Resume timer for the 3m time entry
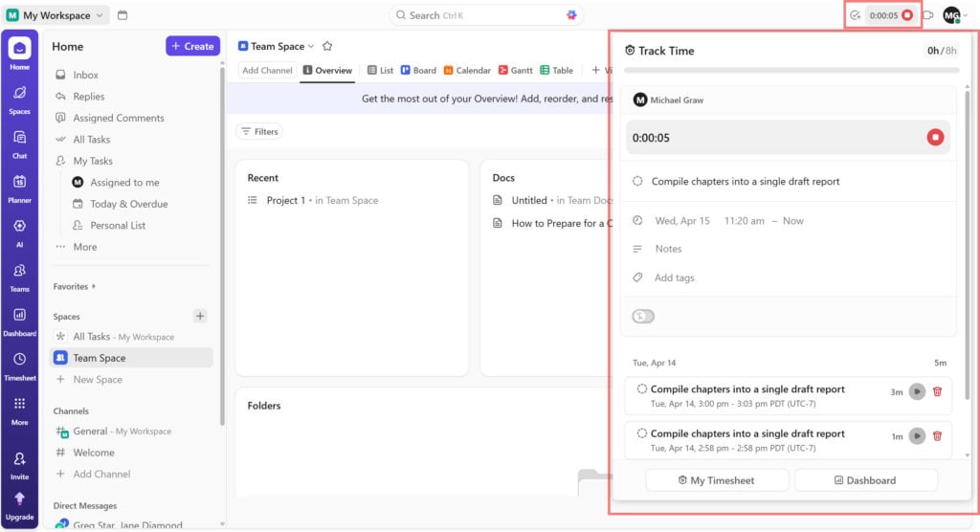 (x=917, y=392)
